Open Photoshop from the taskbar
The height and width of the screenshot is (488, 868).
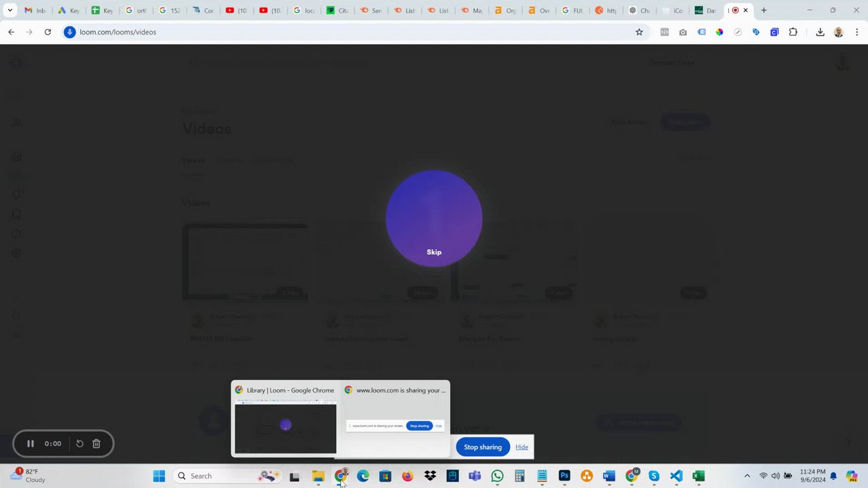click(564, 476)
